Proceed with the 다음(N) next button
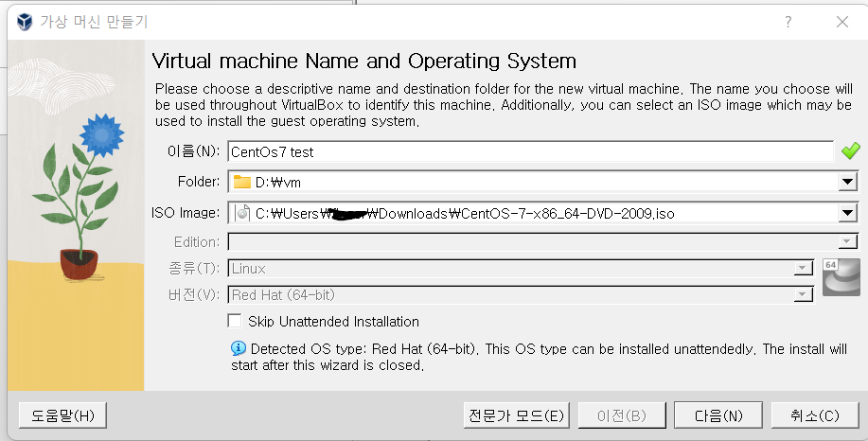 click(x=718, y=415)
